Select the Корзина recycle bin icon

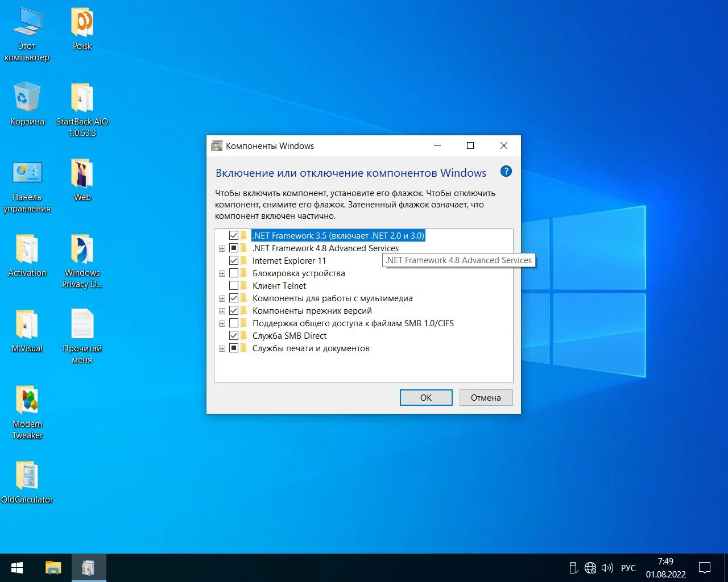pyautogui.click(x=27, y=98)
